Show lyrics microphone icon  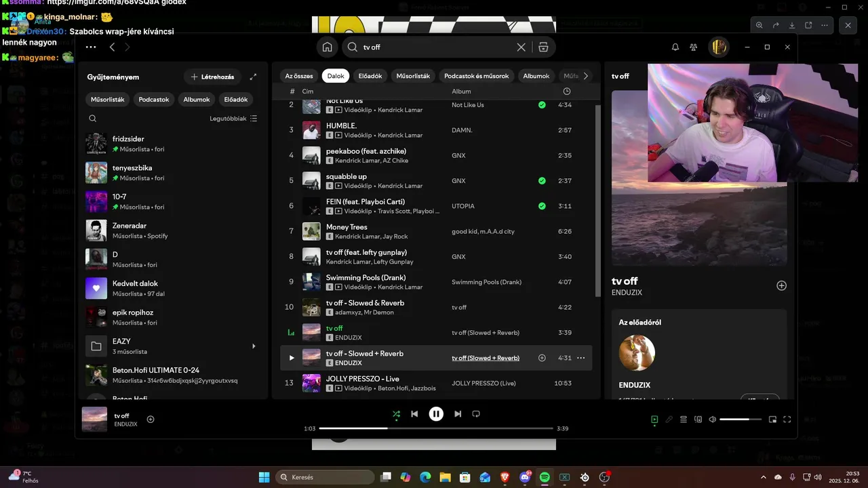(669, 420)
